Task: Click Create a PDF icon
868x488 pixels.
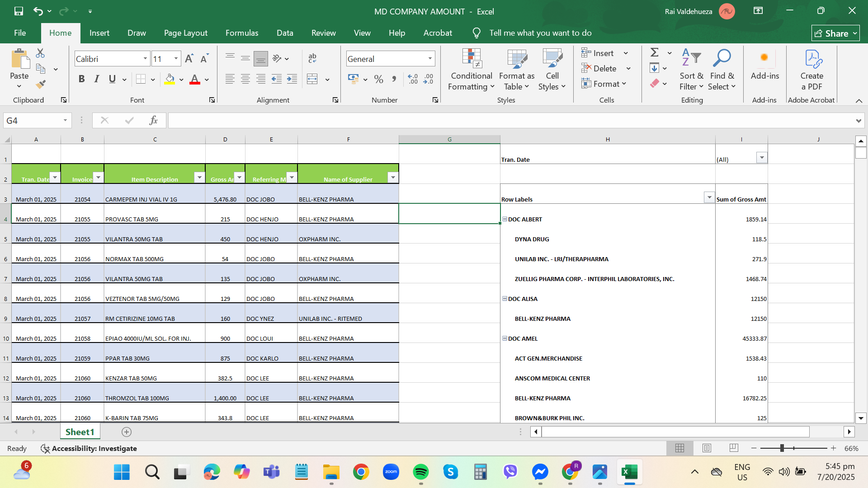Action: point(812,70)
